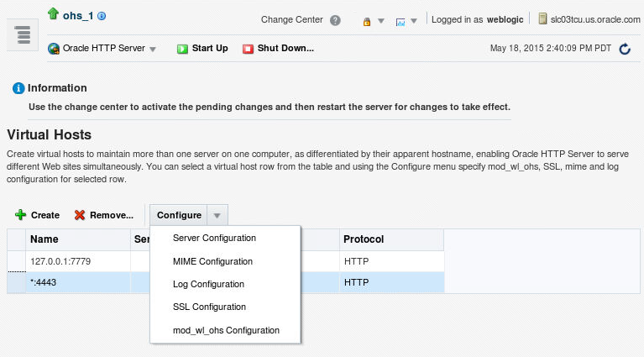Image resolution: width=644 pixels, height=357 pixels.
Task: Click row selector of 127.0.0.1:7779 row
Action: coord(17,261)
